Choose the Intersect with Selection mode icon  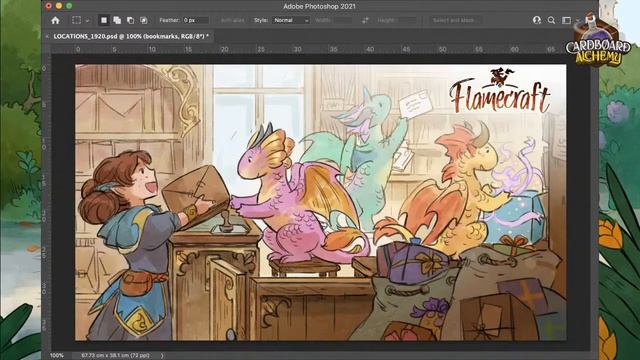tap(144, 20)
